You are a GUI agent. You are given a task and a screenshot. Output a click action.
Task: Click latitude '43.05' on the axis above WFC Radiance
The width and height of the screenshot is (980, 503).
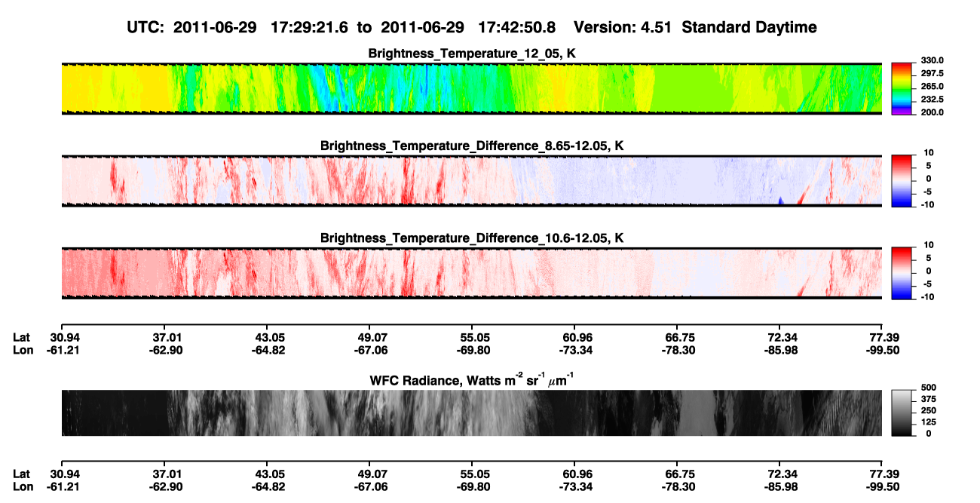point(271,337)
